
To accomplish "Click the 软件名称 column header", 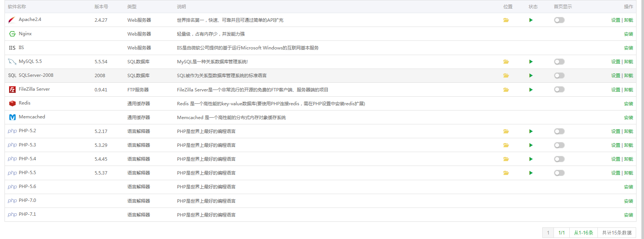I will point(17,7).
